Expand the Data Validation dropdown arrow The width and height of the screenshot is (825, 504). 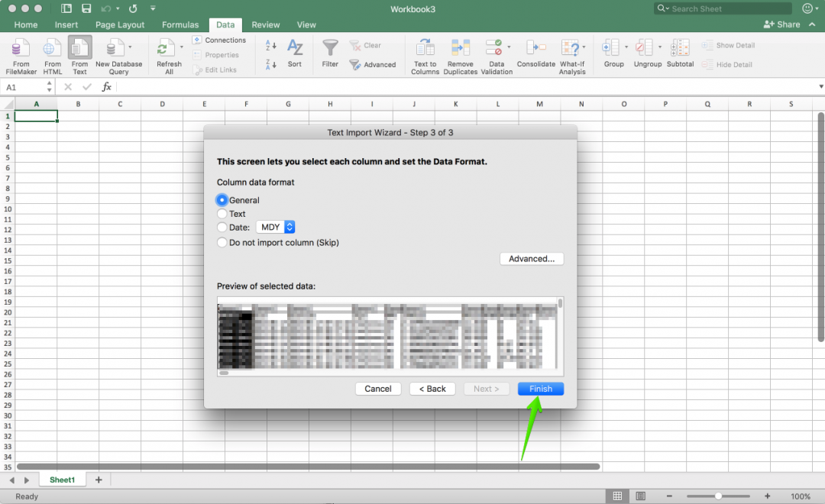pos(509,47)
